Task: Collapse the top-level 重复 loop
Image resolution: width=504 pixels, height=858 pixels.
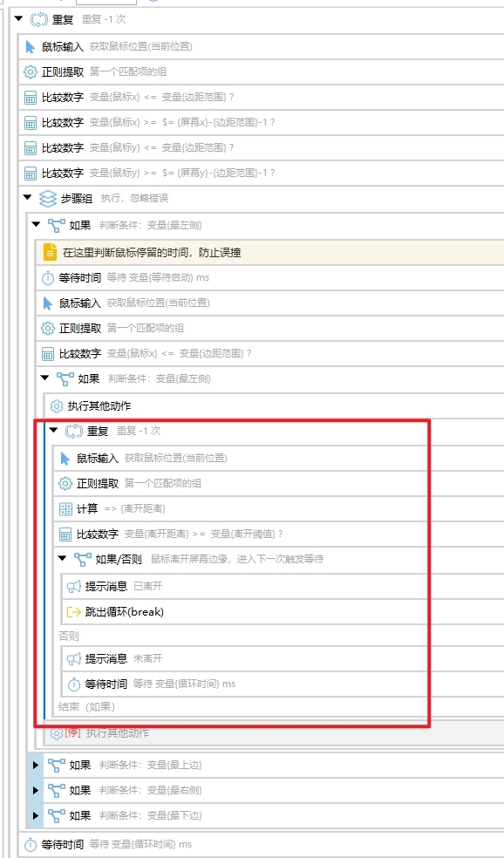Action: (x=19, y=19)
